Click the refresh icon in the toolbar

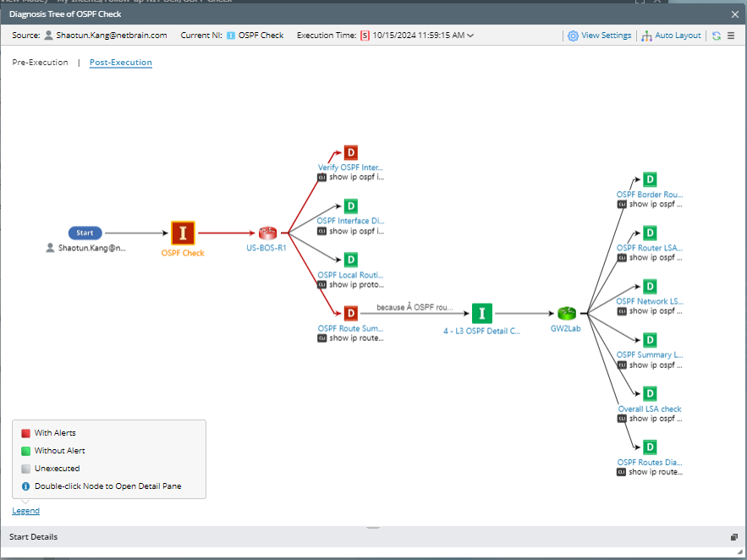(x=716, y=36)
